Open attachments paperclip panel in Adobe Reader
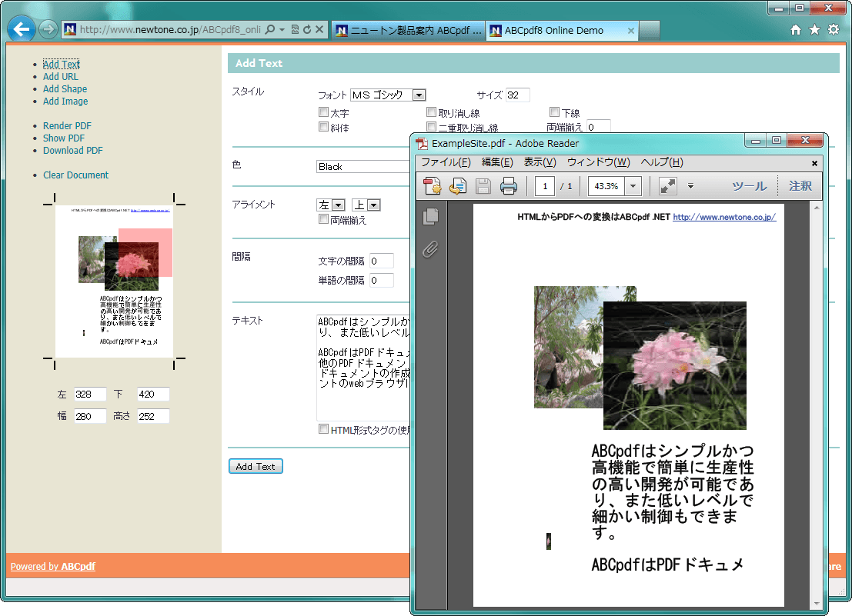Viewport: 852px width, 616px height. point(430,249)
